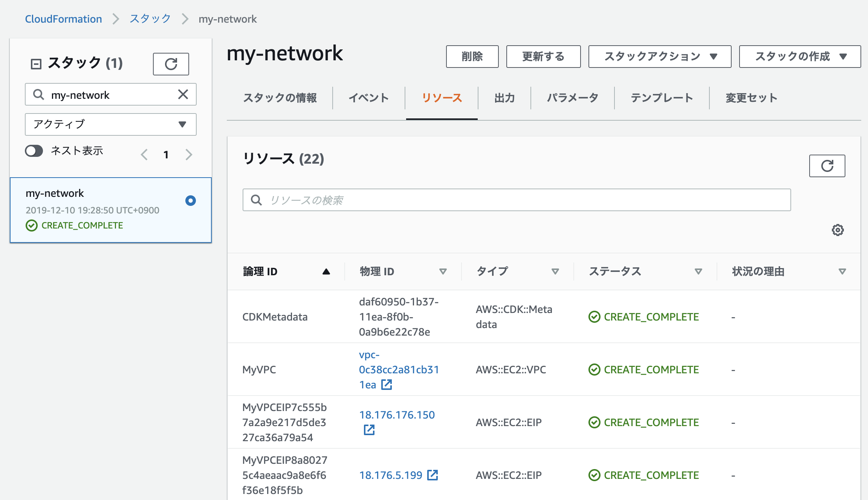Switch to the イベント tab
Image resolution: width=868 pixels, height=500 pixels.
pyautogui.click(x=368, y=98)
